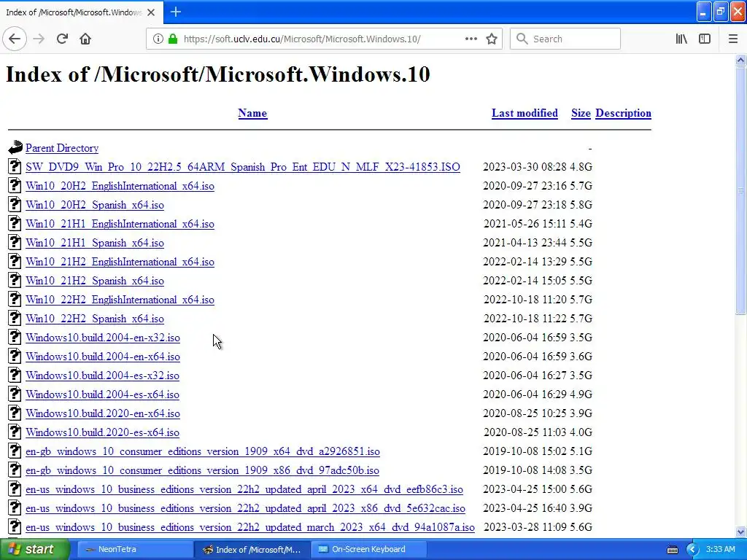747x560 pixels.
Task: Sort listing by Name column
Action: (252, 113)
